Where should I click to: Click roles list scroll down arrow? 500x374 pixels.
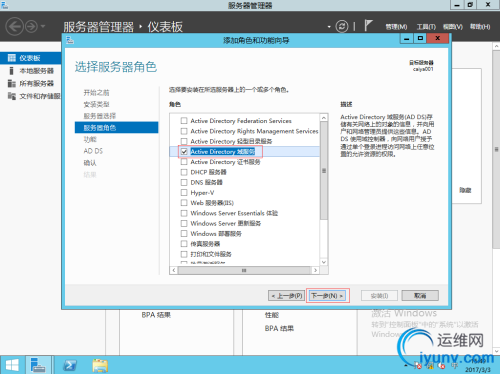click(x=324, y=262)
